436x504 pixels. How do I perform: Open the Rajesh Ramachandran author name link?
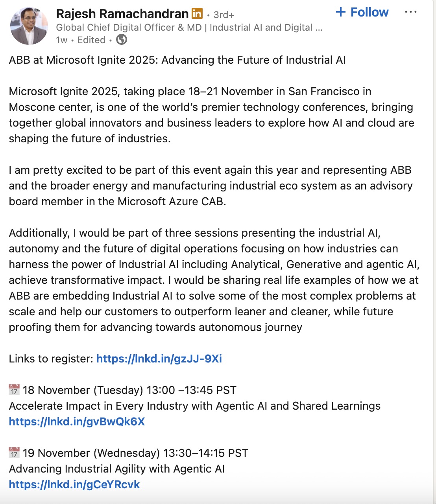tap(122, 14)
